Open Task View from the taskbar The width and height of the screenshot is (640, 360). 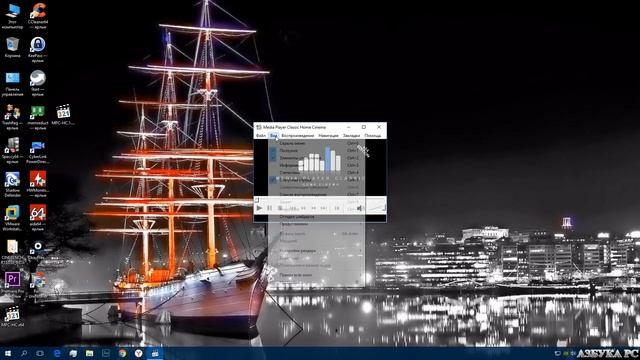[x=40, y=353]
